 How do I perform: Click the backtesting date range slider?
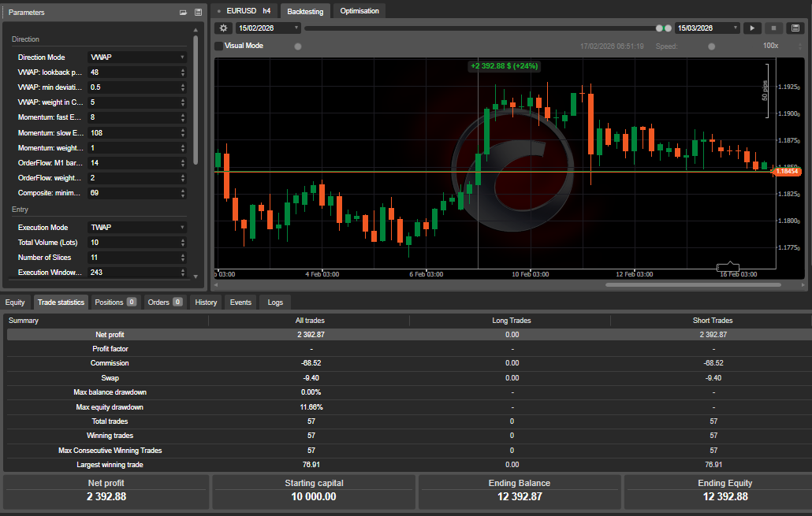pyautogui.click(x=489, y=28)
